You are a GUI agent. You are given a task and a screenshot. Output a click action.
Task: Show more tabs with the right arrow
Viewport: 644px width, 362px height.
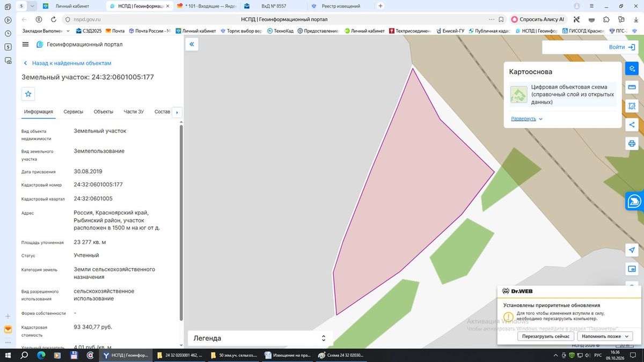click(177, 113)
